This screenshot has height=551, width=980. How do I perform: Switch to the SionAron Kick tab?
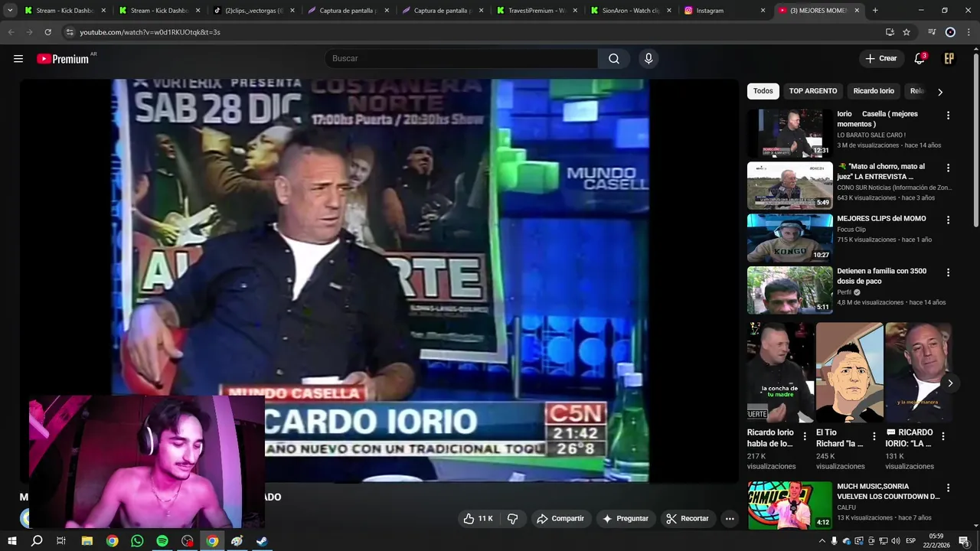631,11
